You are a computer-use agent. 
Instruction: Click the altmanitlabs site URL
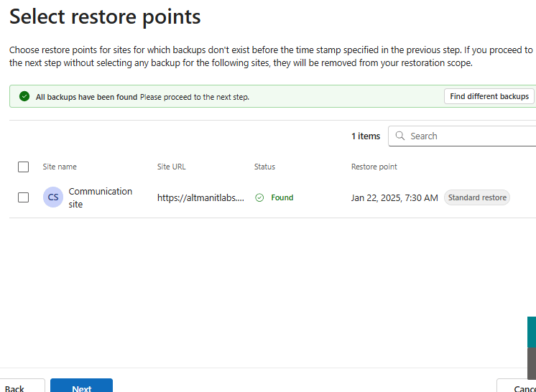200,197
